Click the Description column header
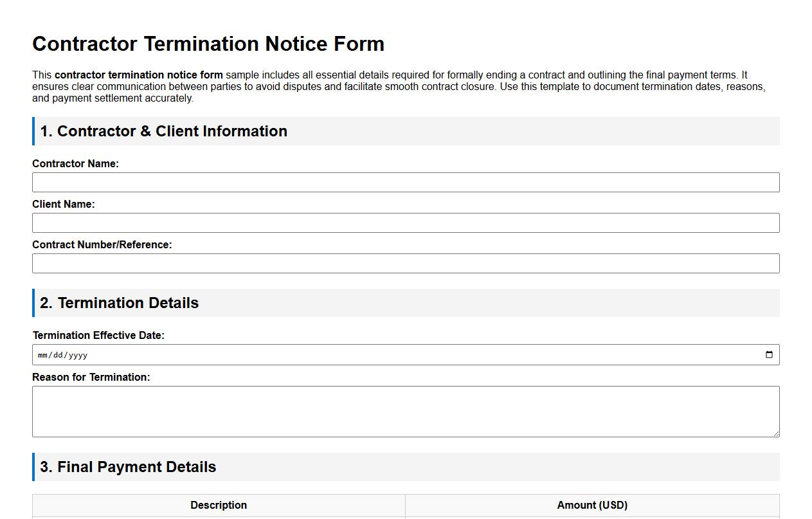Screen dimensions: 812x519 click(x=219, y=505)
